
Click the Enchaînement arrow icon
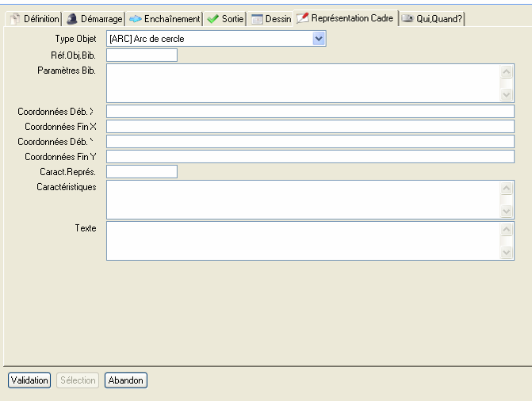point(135,19)
